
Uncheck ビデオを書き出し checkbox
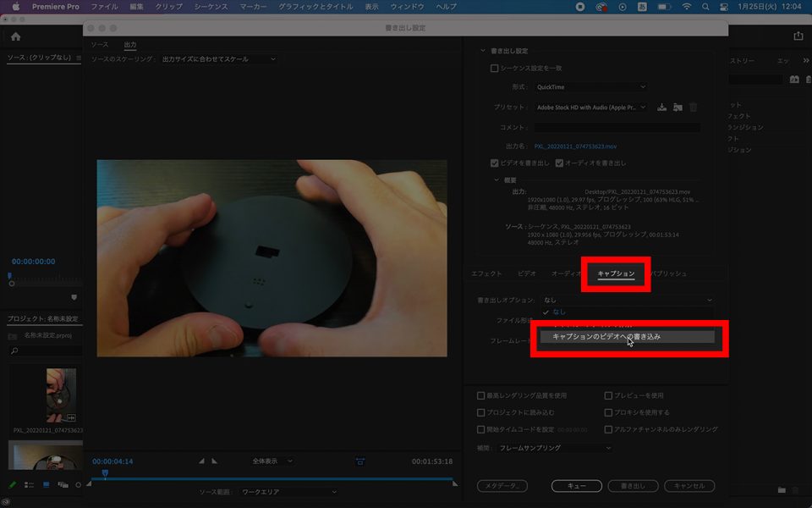point(495,163)
